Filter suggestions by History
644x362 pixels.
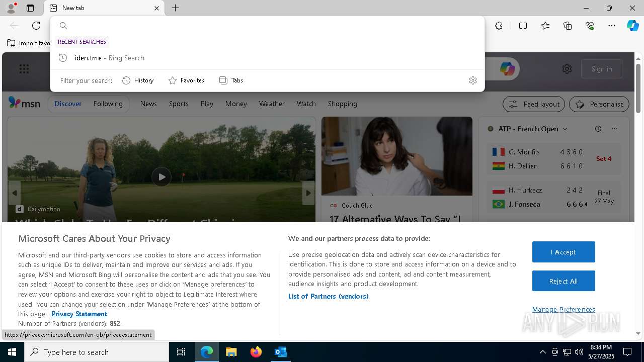tap(138, 80)
